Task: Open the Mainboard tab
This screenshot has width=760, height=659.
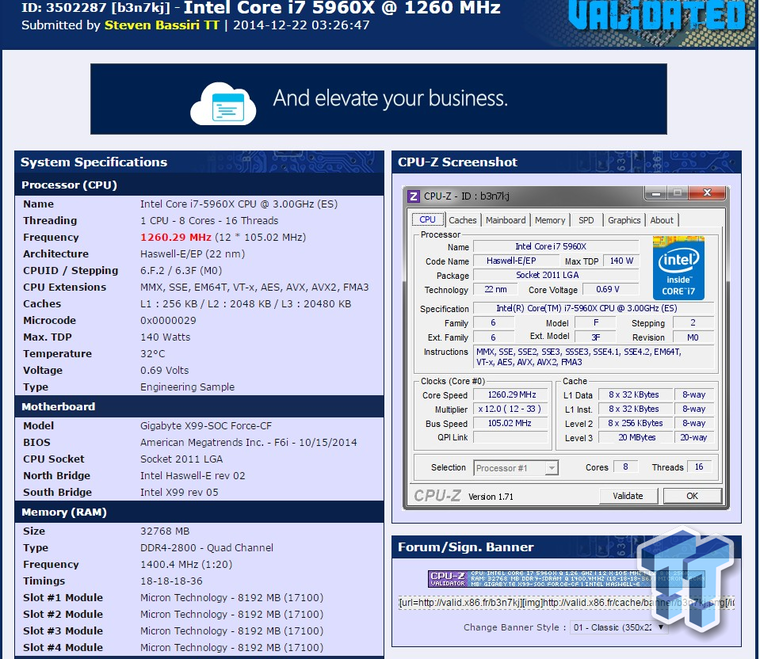Action: (x=506, y=220)
